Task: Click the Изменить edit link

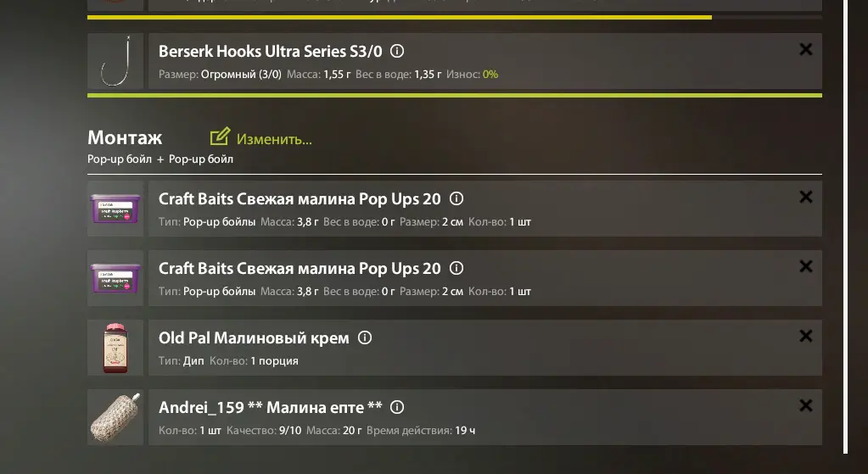Action: (x=274, y=138)
